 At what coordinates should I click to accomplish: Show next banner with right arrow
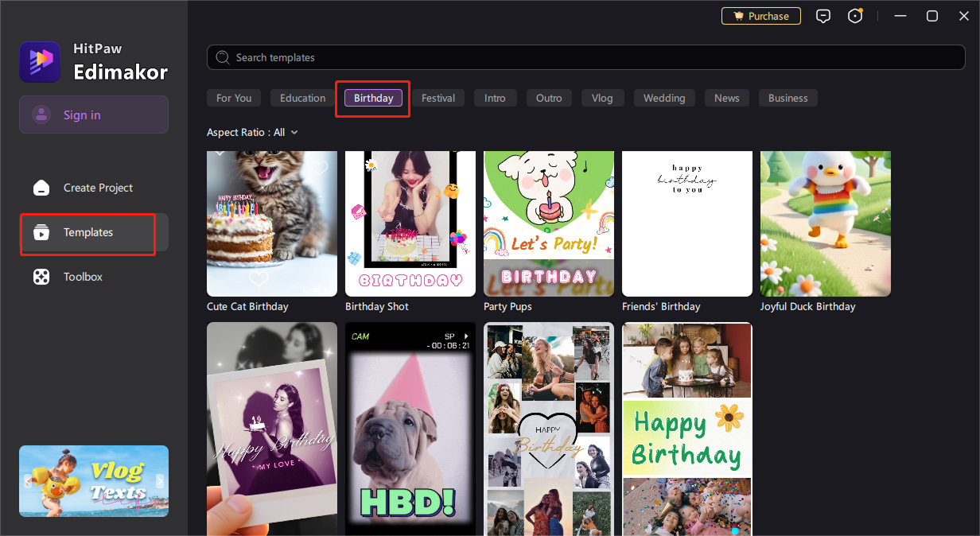tap(160, 481)
